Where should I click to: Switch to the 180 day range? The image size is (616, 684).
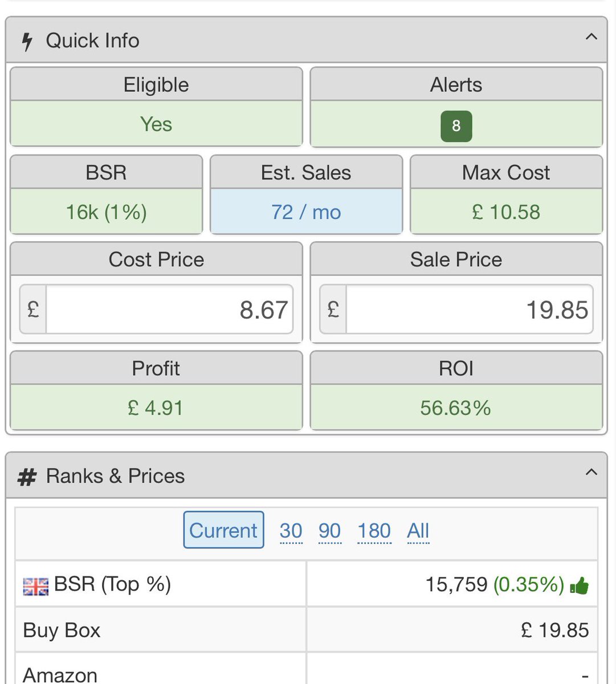coord(374,531)
